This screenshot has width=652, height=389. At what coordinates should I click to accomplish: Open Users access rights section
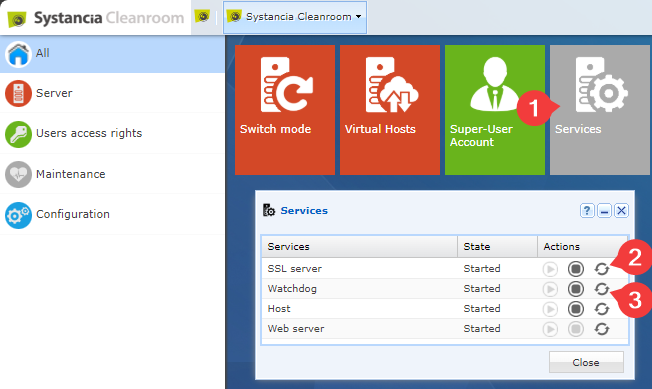(112, 133)
